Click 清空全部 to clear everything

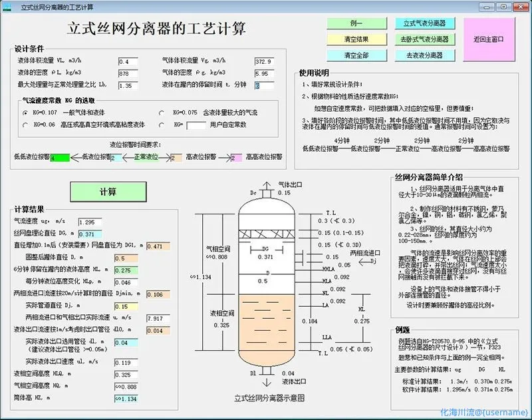coord(356,55)
